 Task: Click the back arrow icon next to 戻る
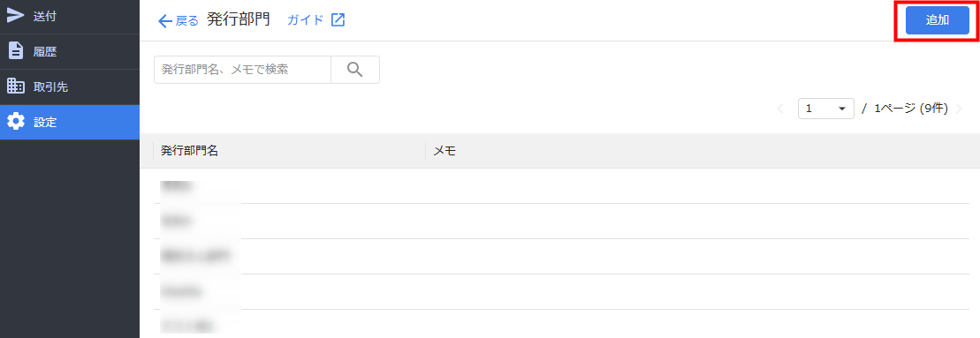coord(165,21)
